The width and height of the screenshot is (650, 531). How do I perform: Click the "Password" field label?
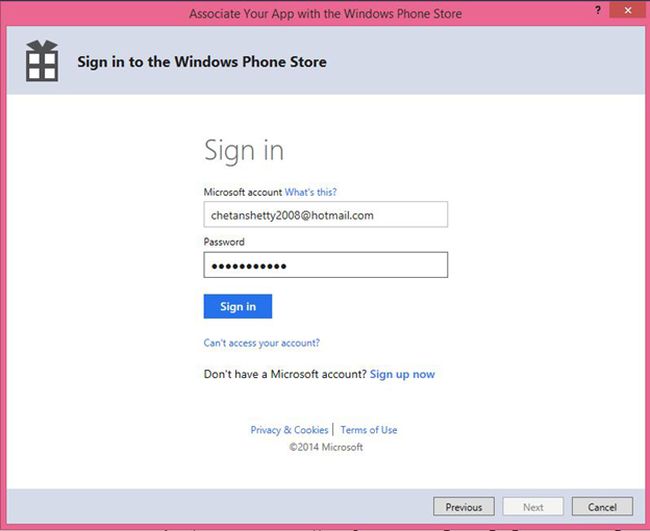pos(224,242)
